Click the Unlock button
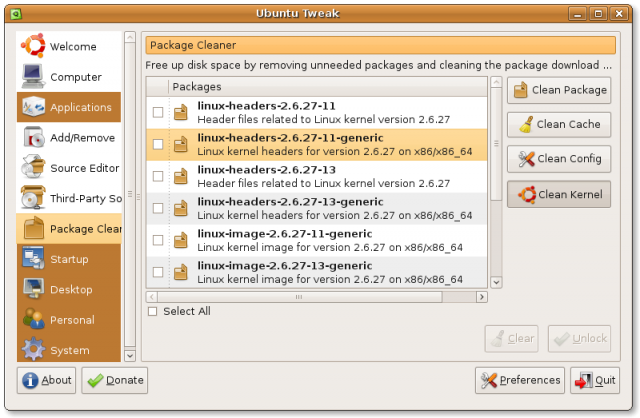The width and height of the screenshot is (640, 418). tap(579, 338)
